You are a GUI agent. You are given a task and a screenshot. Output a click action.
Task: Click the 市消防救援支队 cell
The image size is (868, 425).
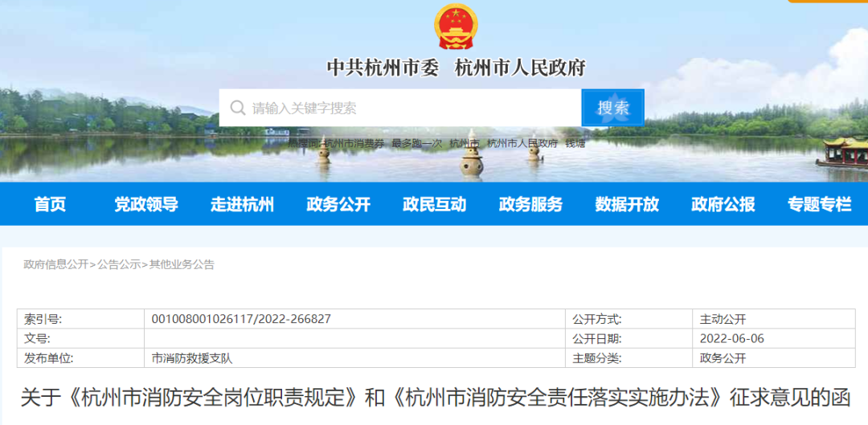pos(355,358)
